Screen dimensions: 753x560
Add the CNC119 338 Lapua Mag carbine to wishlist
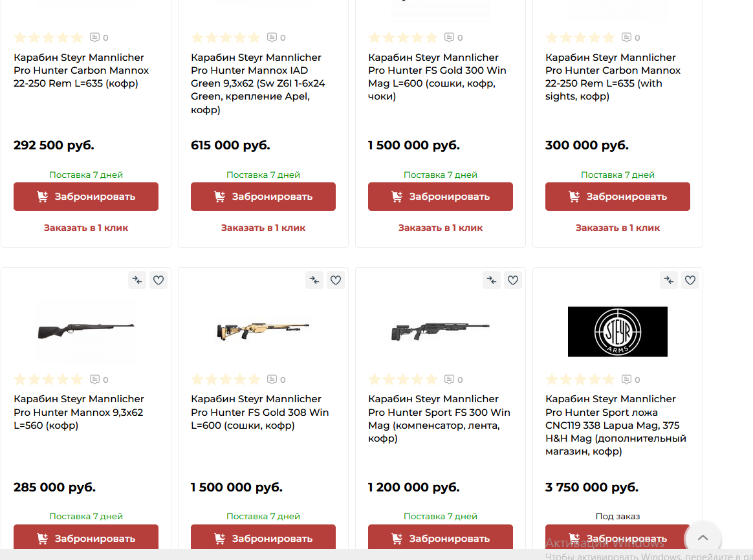point(690,280)
